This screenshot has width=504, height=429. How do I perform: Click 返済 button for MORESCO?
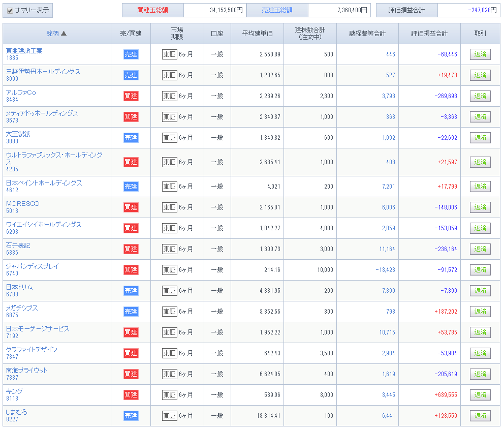480,207
